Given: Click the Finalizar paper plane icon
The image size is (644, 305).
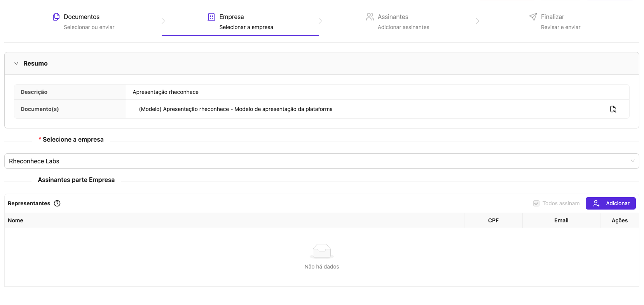Looking at the screenshot, I should 533,17.
